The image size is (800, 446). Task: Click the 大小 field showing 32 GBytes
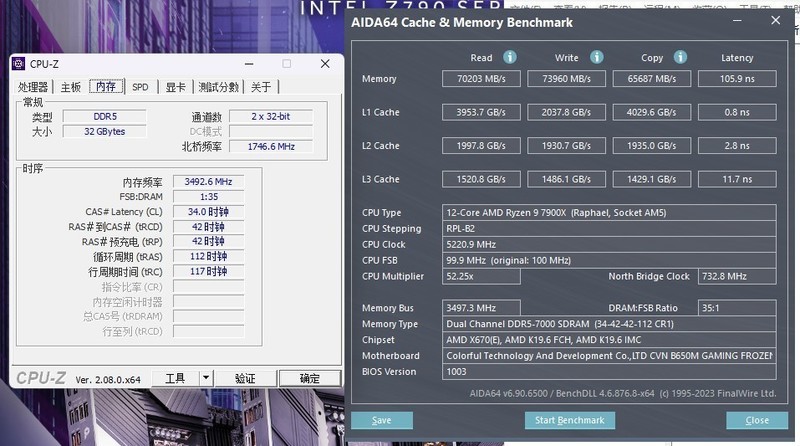pos(105,132)
